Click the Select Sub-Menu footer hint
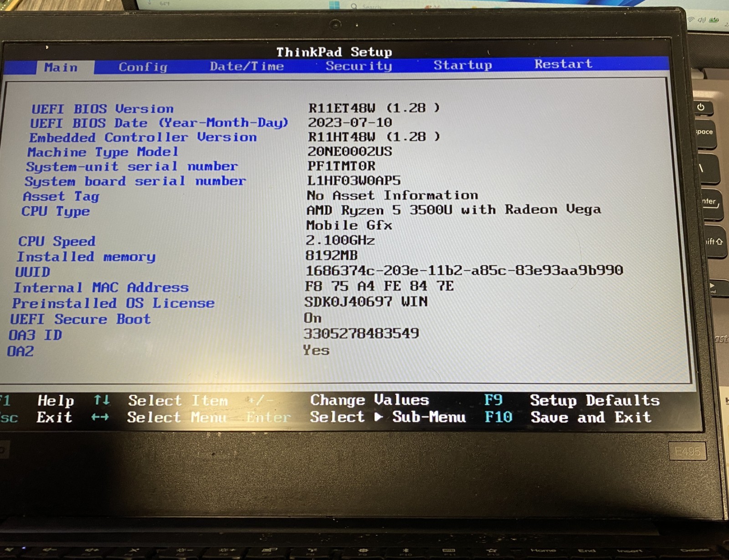Viewport: 729px width, 560px height. (x=388, y=417)
